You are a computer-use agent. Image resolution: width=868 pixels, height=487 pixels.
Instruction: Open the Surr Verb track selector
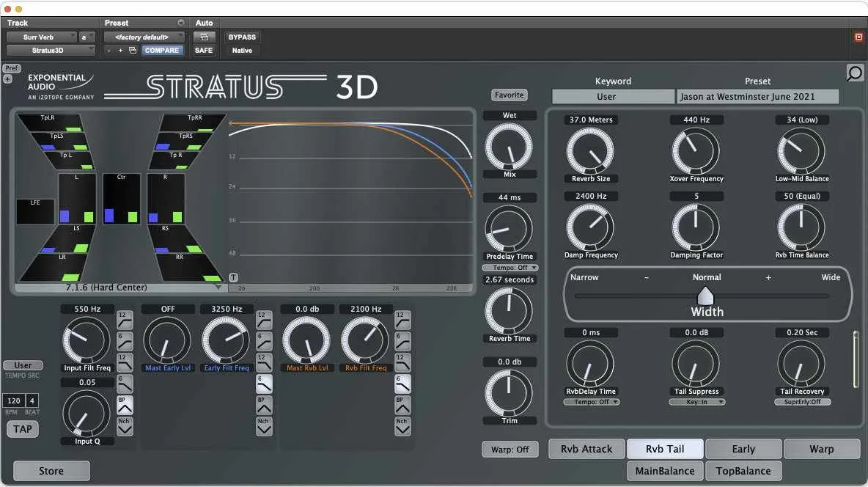(x=42, y=37)
